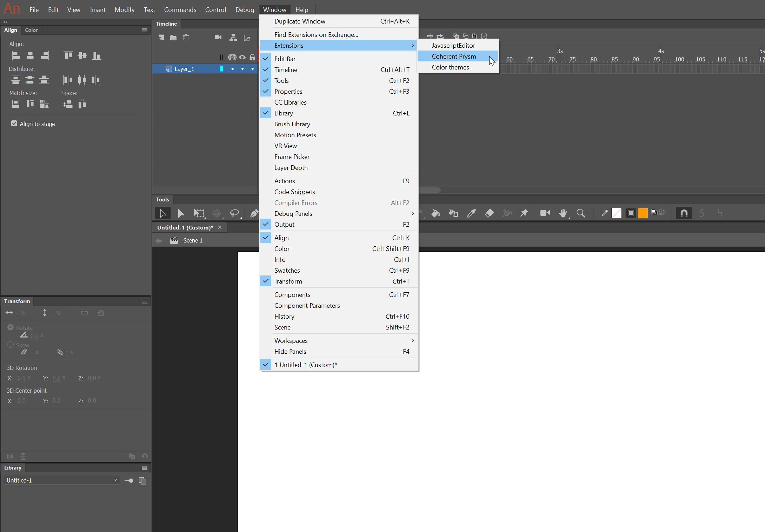Uncheck the Align to stage checkbox
This screenshot has height=532, width=765.
click(14, 124)
